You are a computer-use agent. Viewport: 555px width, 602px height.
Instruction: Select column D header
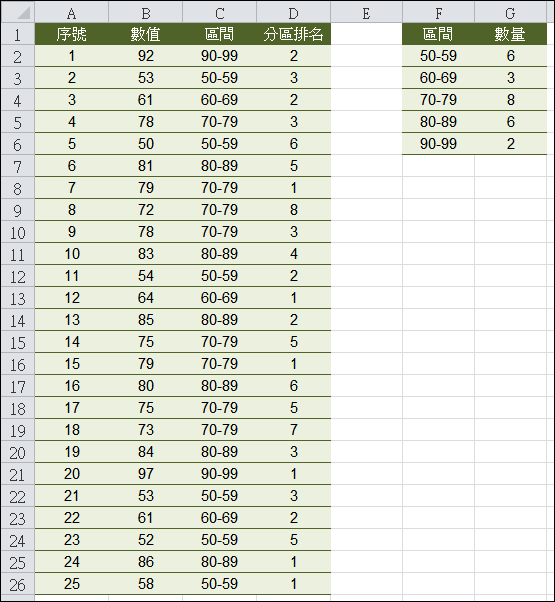[293, 13]
